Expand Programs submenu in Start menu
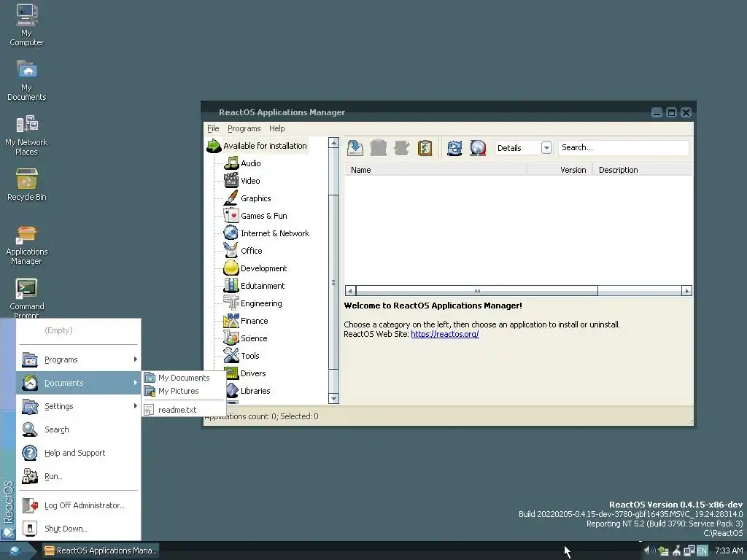 [x=79, y=360]
